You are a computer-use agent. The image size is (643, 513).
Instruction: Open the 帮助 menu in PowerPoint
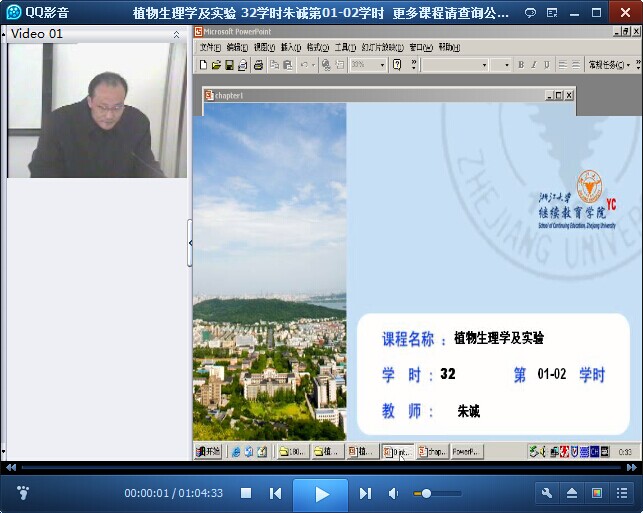[x=449, y=48]
